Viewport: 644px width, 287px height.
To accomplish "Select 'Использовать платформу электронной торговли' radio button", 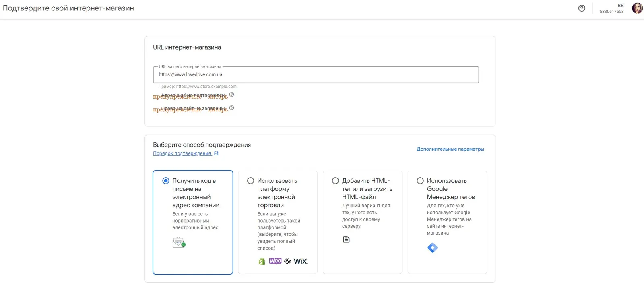I will point(250,180).
